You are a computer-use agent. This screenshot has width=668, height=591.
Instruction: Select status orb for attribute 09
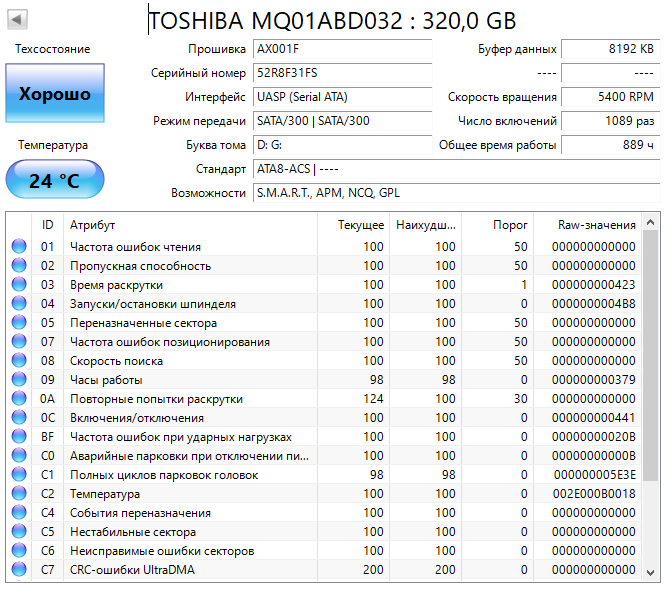coord(19,380)
